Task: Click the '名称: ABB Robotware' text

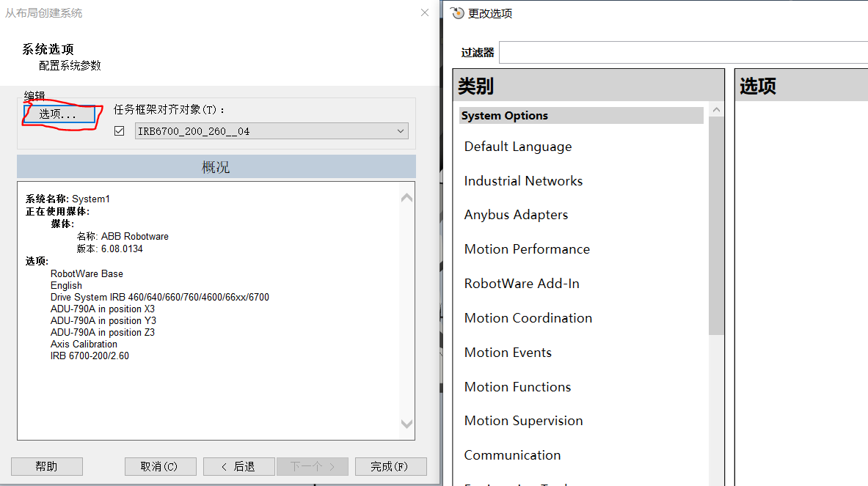Action: click(x=123, y=236)
